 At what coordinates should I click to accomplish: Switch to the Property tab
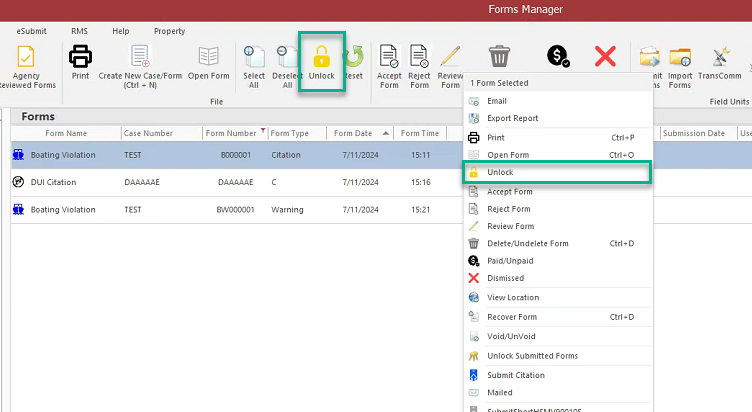(x=169, y=31)
